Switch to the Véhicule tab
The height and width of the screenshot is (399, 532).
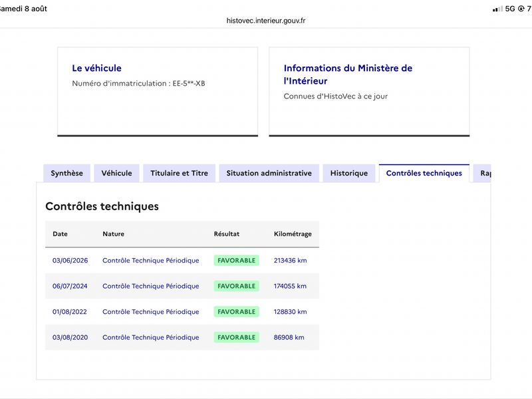click(117, 173)
